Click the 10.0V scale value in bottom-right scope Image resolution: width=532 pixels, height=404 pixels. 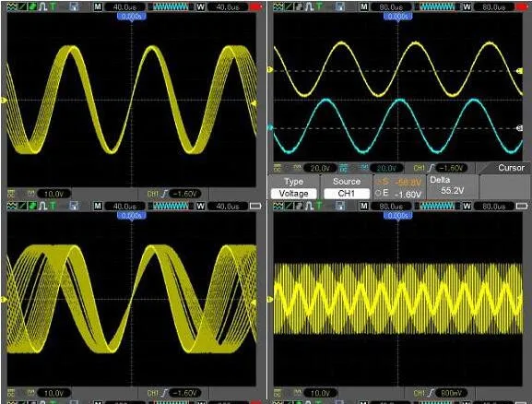coord(320,393)
